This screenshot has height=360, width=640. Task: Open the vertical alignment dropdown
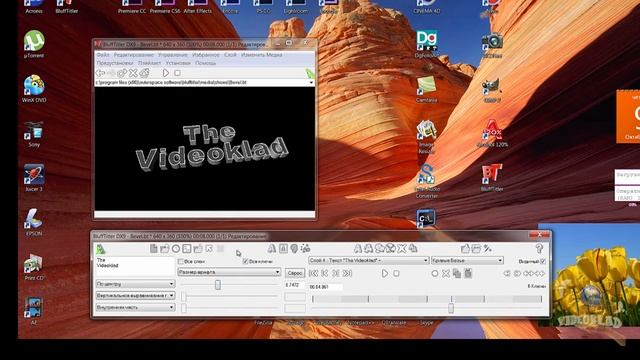click(135, 295)
